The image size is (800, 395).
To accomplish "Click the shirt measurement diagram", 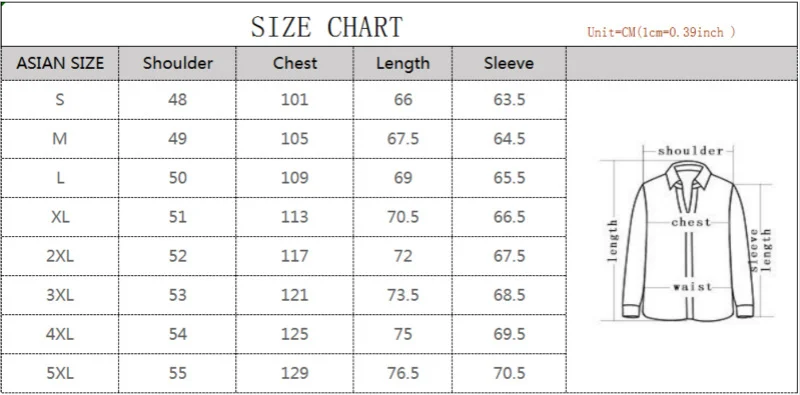I will (x=687, y=234).
